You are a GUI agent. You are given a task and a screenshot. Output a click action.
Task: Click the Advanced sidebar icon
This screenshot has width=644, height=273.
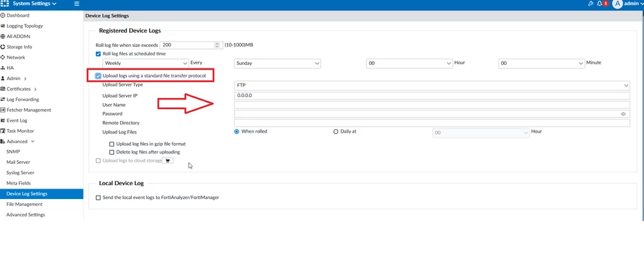coord(3,142)
